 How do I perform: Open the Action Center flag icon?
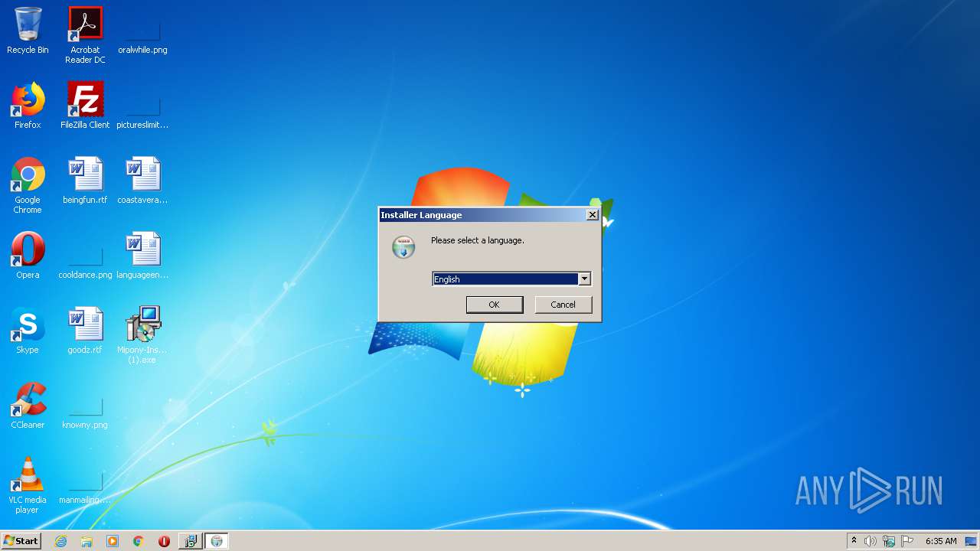point(907,541)
